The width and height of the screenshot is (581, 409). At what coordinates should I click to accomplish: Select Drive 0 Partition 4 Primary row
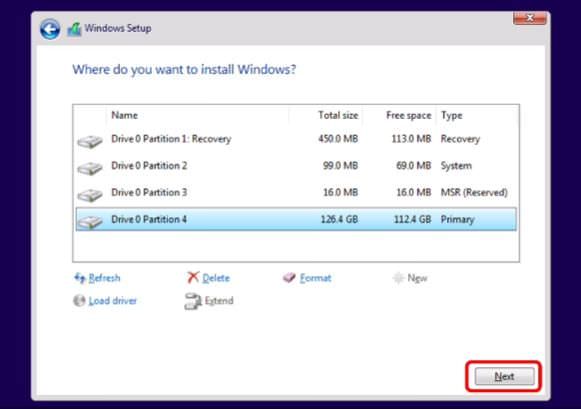[x=296, y=219]
